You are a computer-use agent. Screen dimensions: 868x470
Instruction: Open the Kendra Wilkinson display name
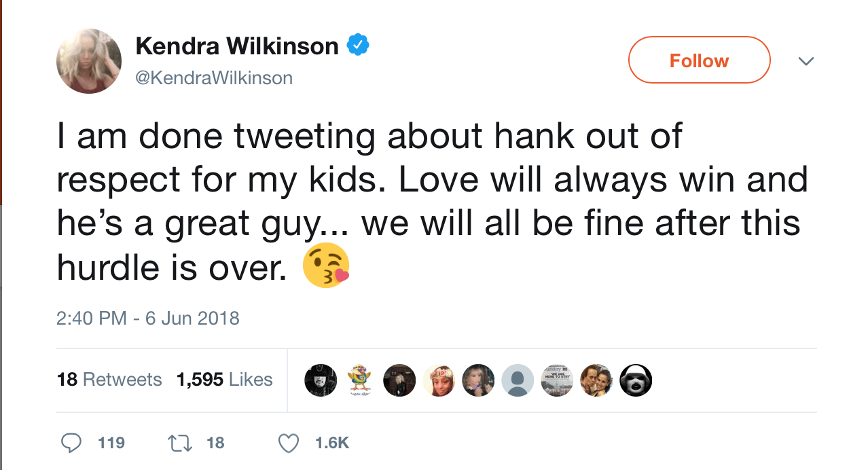click(237, 46)
